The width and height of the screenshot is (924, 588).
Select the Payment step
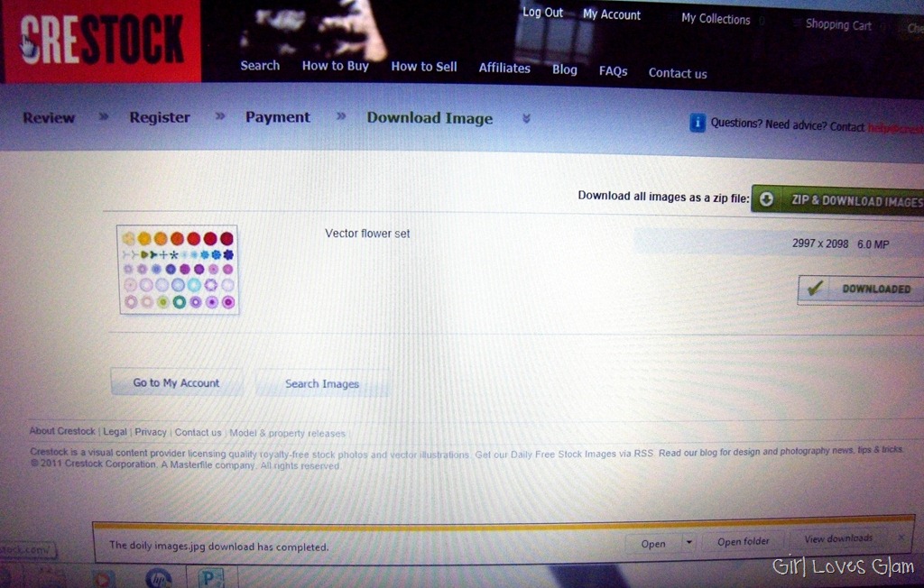[x=278, y=117]
